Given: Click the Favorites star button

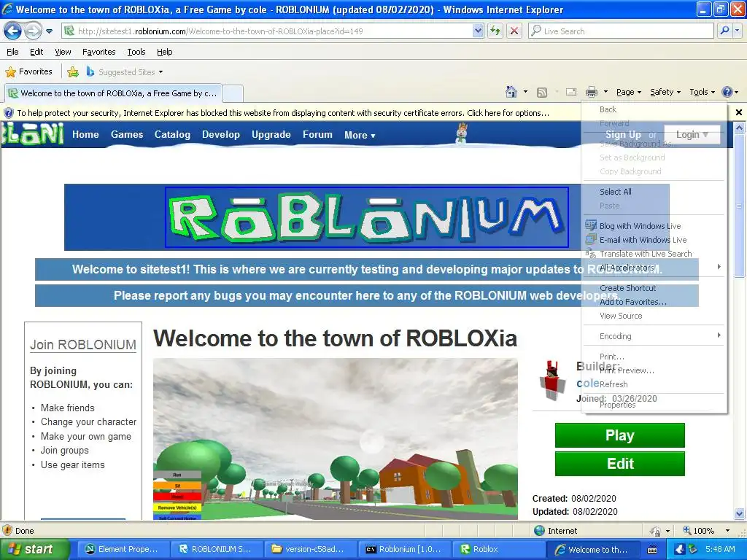Looking at the screenshot, I should 28,72.
